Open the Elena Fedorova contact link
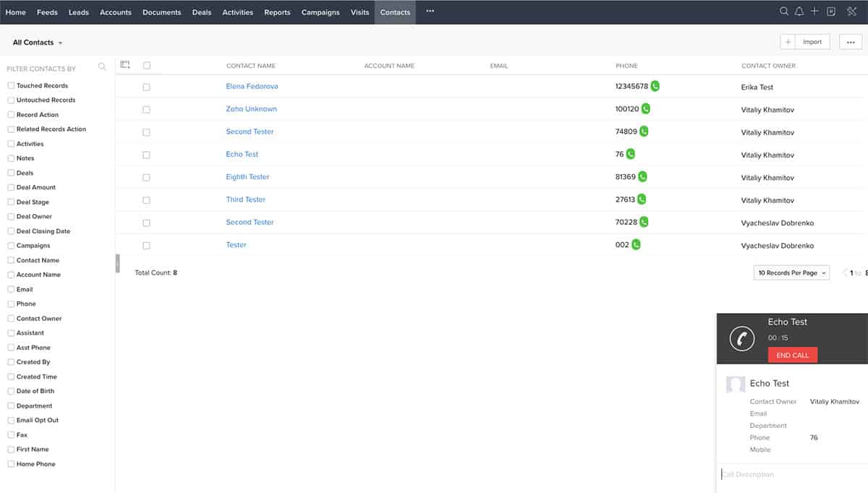Image resolution: width=868 pixels, height=493 pixels. click(252, 87)
